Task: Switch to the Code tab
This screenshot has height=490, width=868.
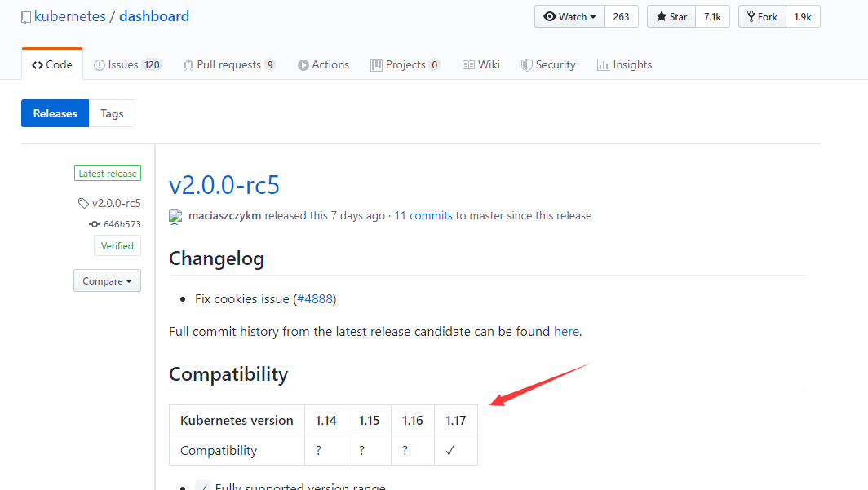Action: coord(52,64)
